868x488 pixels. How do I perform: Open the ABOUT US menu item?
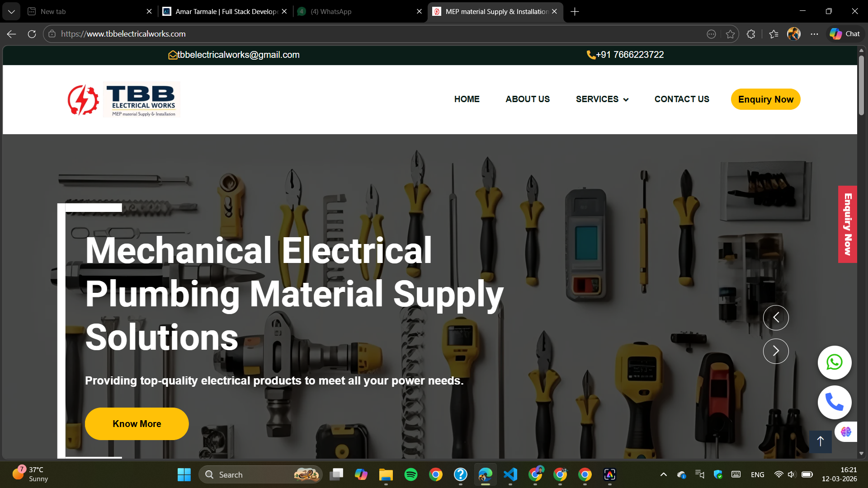527,99
